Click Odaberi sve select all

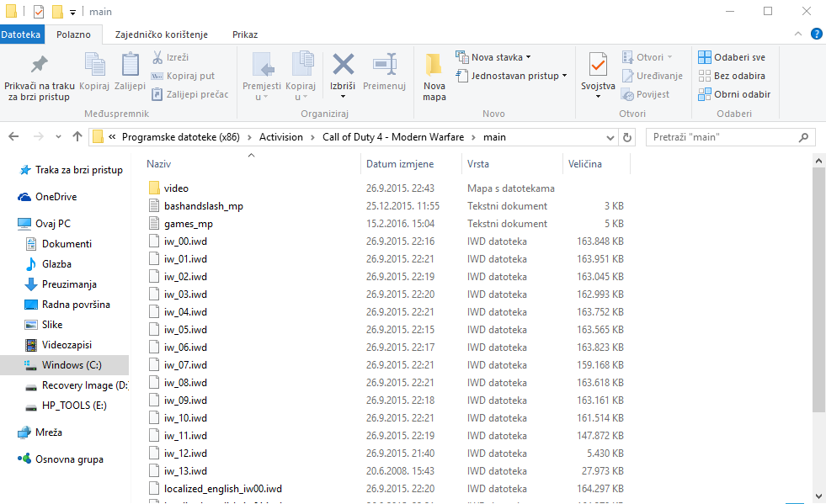733,57
